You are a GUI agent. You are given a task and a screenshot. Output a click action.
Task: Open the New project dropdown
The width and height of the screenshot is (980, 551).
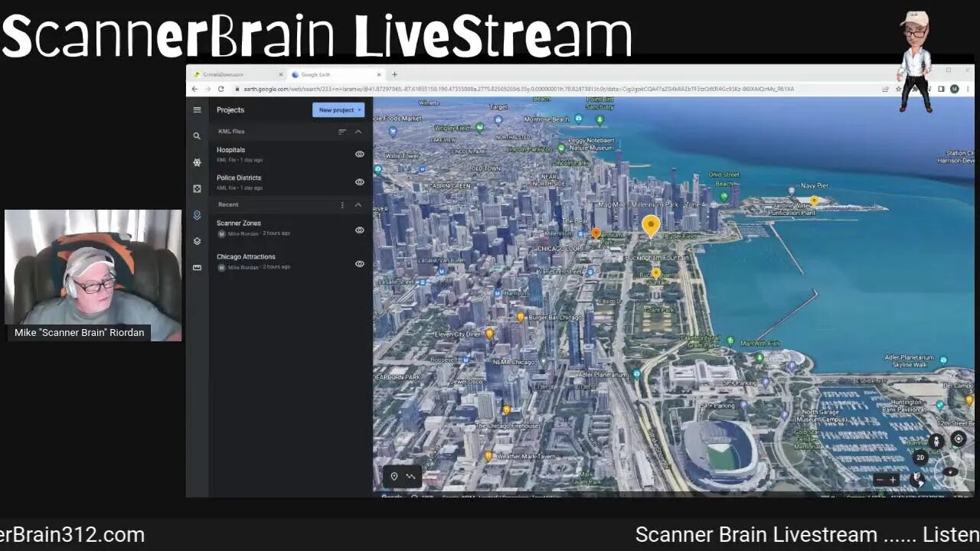(x=338, y=109)
